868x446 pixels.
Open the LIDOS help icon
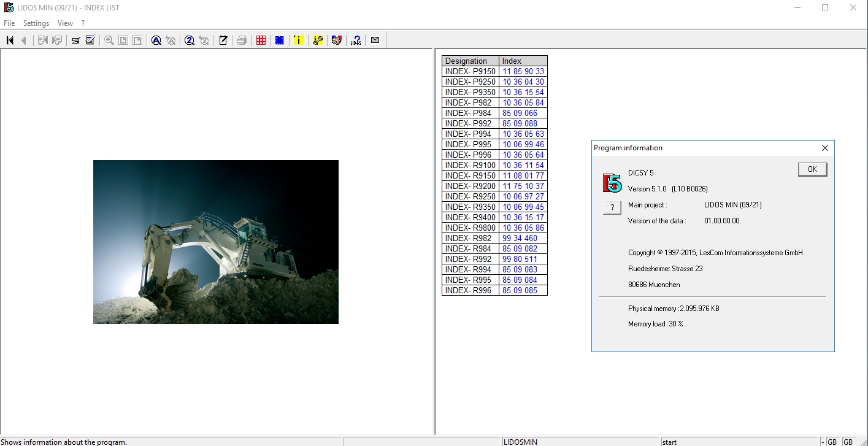tap(355, 40)
